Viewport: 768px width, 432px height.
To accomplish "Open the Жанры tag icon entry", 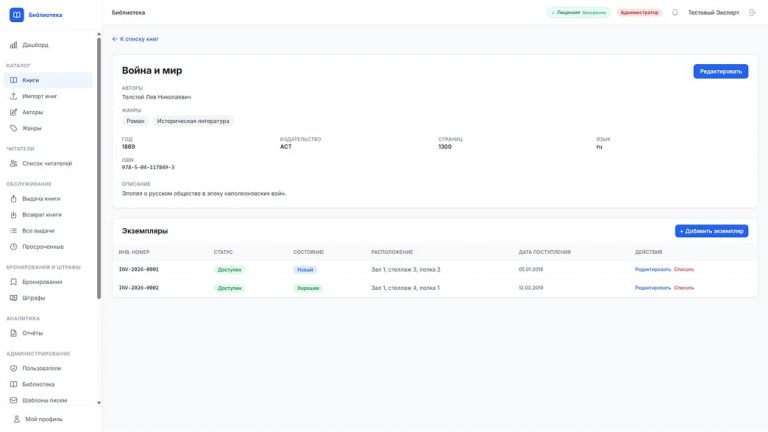I will tap(48, 128).
